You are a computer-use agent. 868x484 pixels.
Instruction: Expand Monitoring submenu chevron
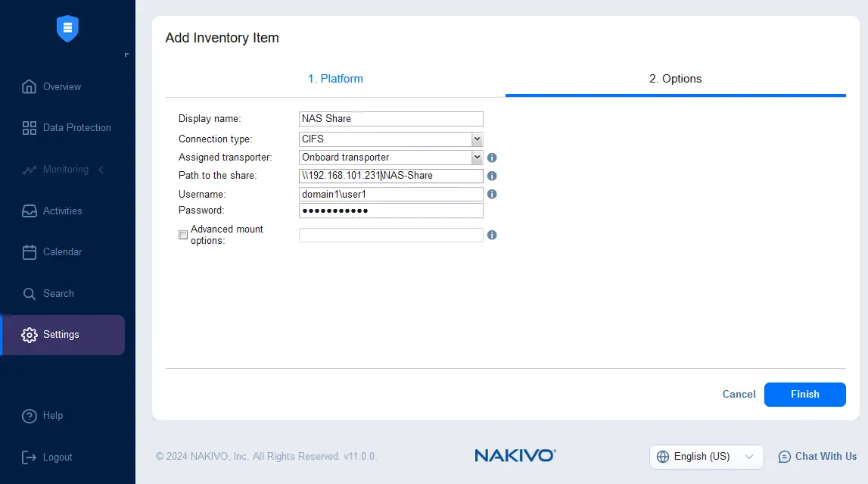tap(101, 170)
